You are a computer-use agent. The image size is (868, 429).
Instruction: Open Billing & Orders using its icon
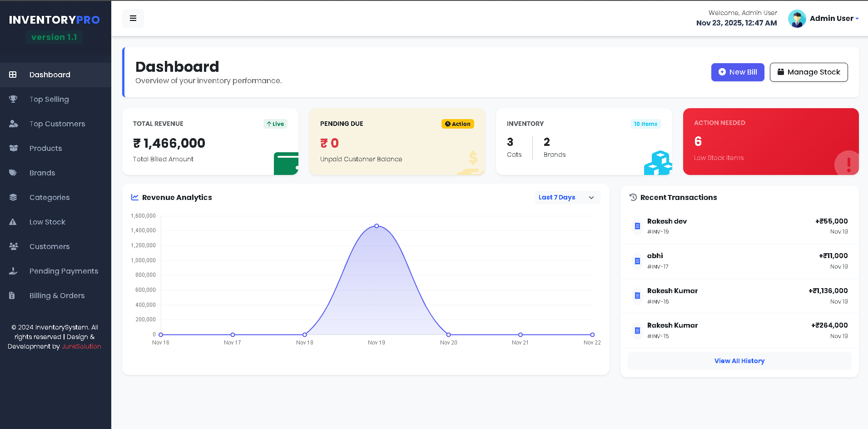pos(13,295)
